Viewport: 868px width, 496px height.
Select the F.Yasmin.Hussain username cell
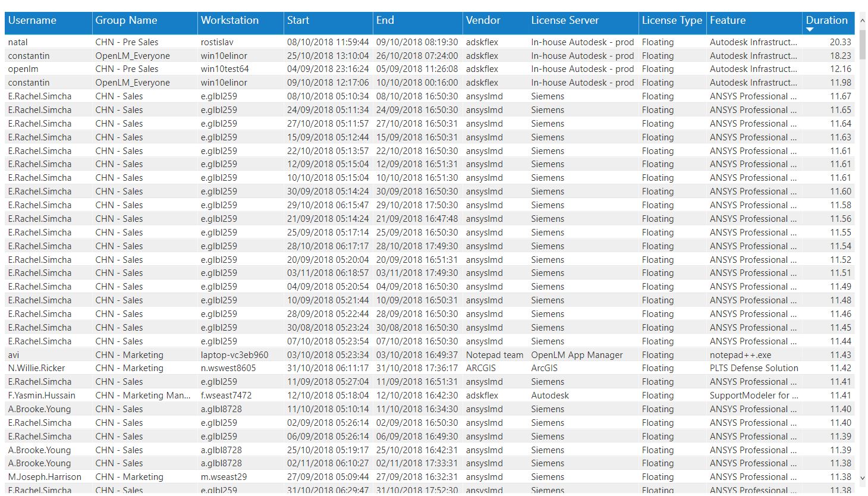pos(42,395)
